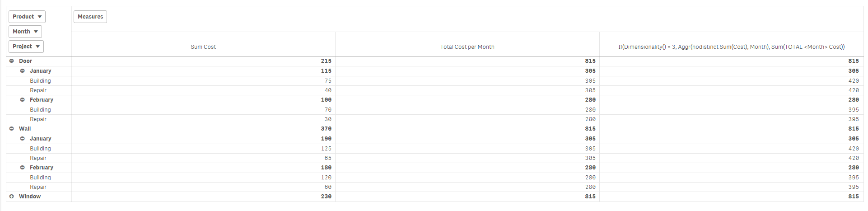Screen dimensions: 868x211
Task: Open the Project dimension dropdown
Action: pos(26,47)
